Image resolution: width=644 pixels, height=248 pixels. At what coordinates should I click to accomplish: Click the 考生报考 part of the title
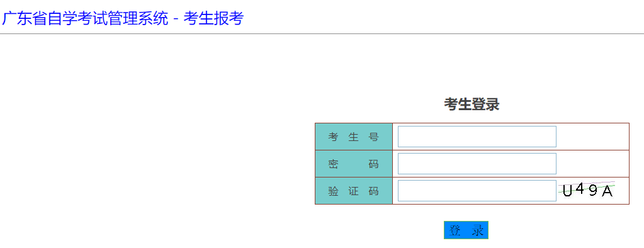[213, 18]
